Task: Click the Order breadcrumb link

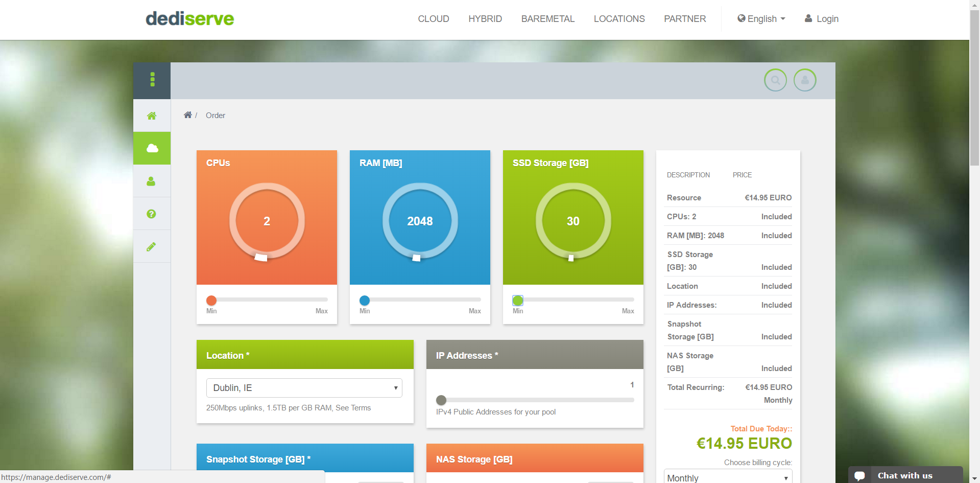Action: 216,116
